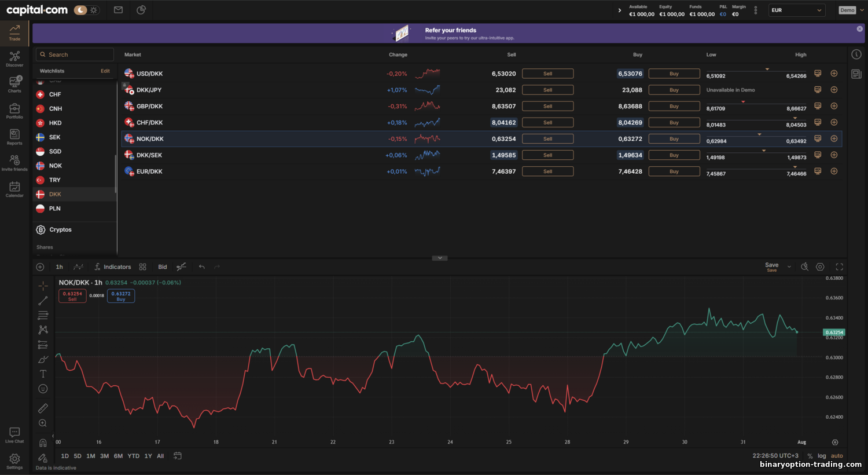Screen dimensions: 868x475
Task: Click the ruler measure tool
Action: [43, 408]
